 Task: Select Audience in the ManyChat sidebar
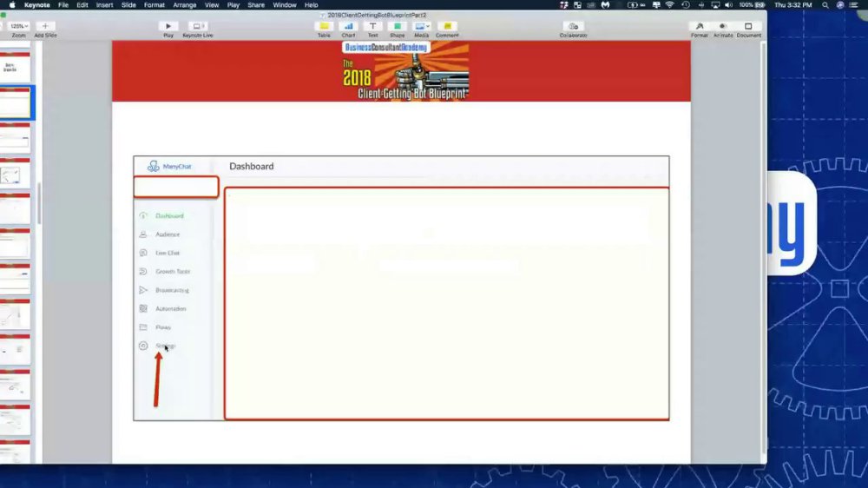pos(168,234)
